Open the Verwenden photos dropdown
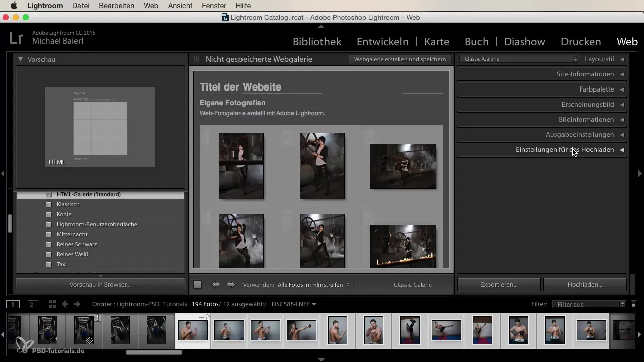The height and width of the screenshot is (362, 644). [313, 285]
